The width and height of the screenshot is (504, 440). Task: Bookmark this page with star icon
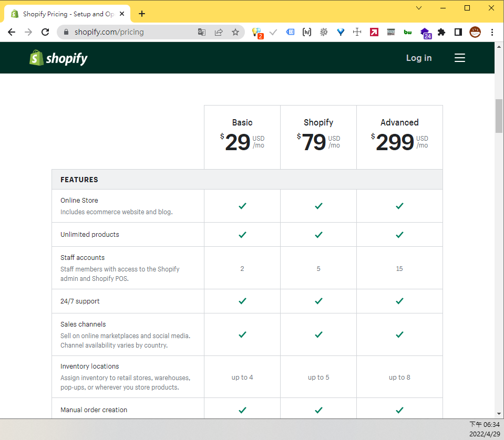[235, 32]
